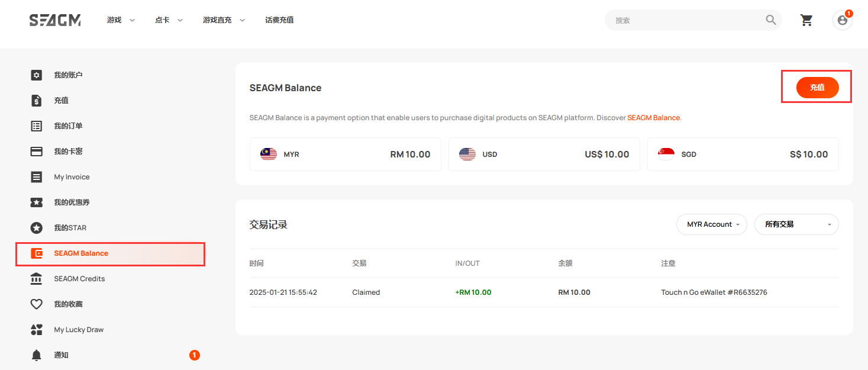Screen dimensions: 868x370
Task: Click the 我的收藏 heart icon
Action: 37,304
